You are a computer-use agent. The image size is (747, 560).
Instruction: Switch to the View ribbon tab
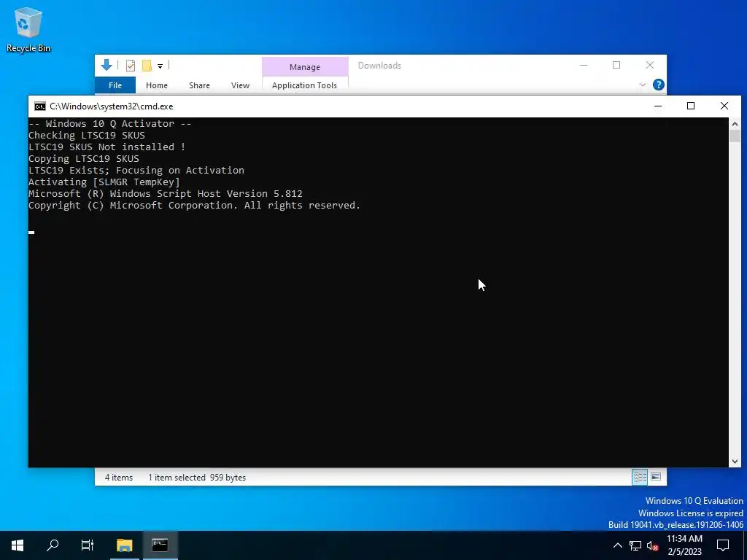tap(240, 85)
